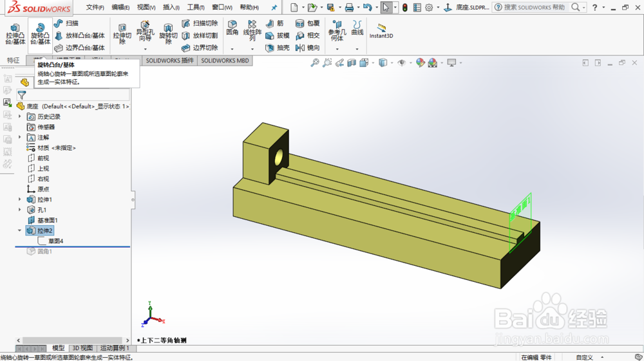
Task: Click the Wrap tool (包覆)
Action: 308,23
